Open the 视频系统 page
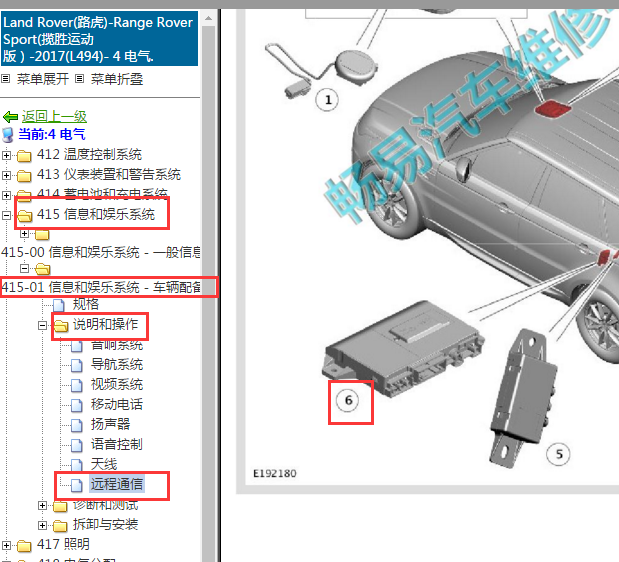Viewport: 619px width, 562px height. tap(116, 384)
